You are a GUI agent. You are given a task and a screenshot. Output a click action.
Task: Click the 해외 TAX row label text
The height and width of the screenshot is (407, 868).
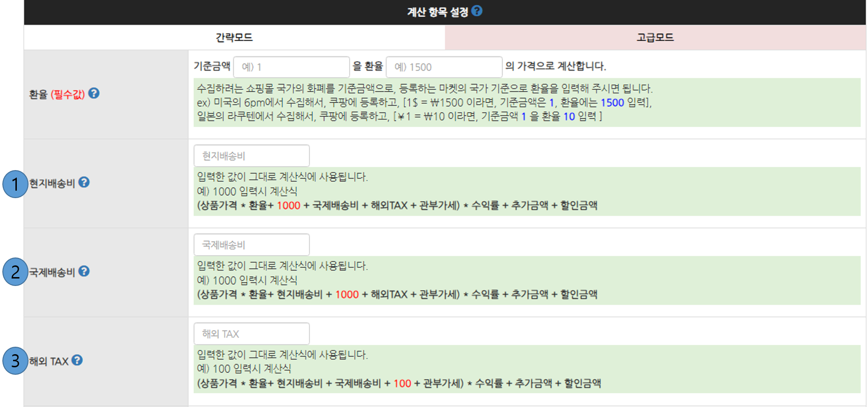(x=49, y=361)
